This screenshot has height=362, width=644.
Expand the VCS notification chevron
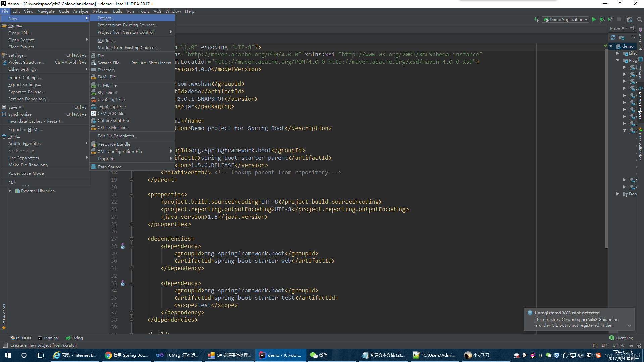point(629,325)
